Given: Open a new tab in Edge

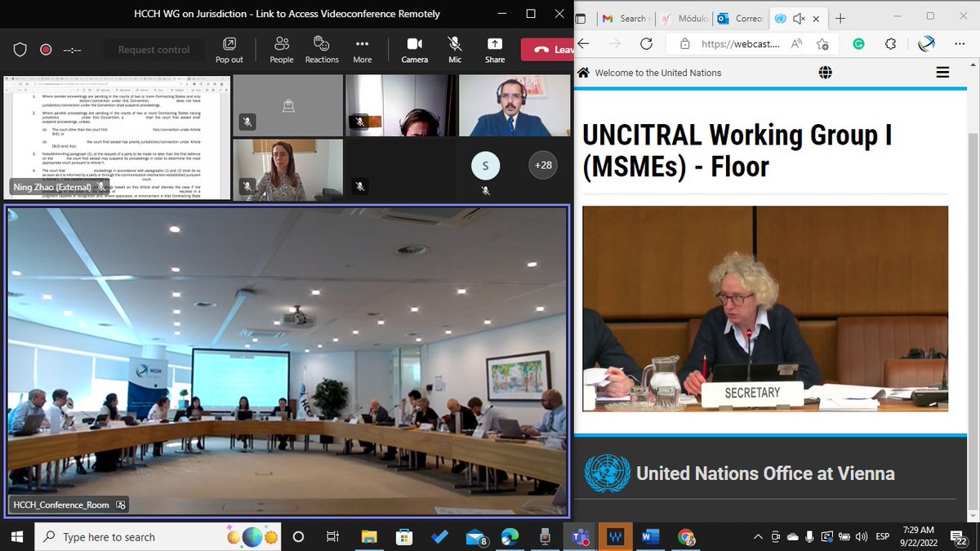Looking at the screenshot, I should (x=840, y=18).
